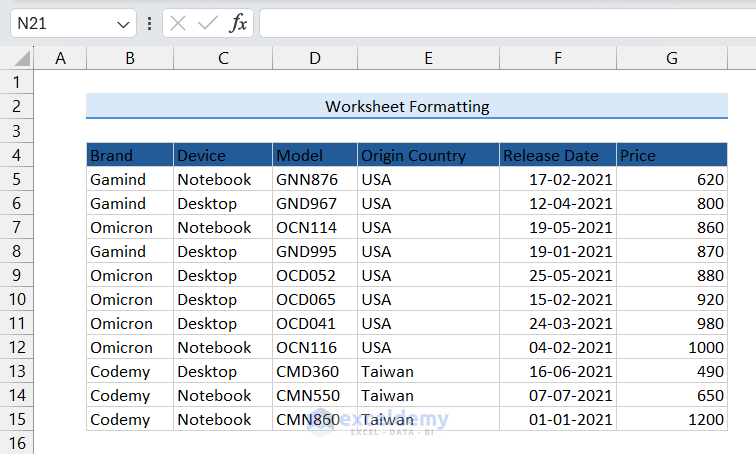The width and height of the screenshot is (756, 454).
Task: Select the cell with model CMD360
Action: (x=315, y=371)
